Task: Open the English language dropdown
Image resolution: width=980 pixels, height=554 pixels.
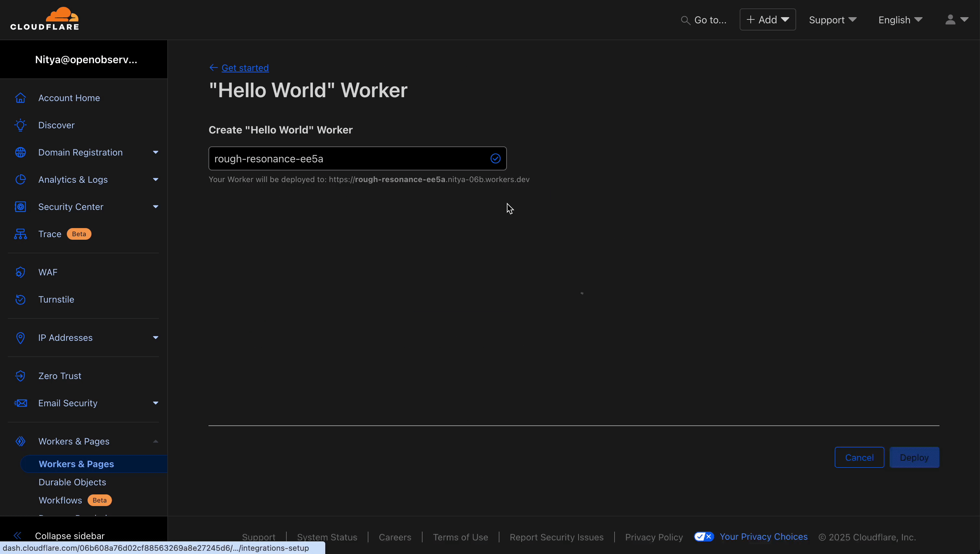Action: tap(901, 20)
